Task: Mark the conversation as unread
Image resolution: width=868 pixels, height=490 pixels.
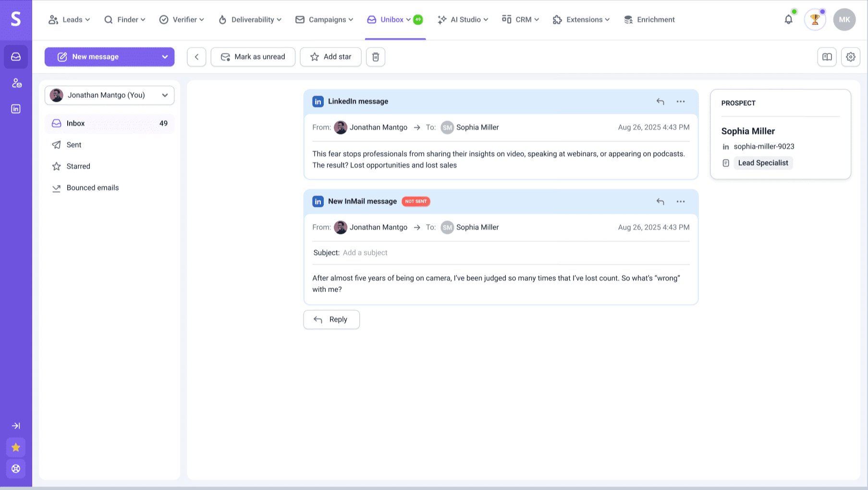Action: click(x=253, y=57)
